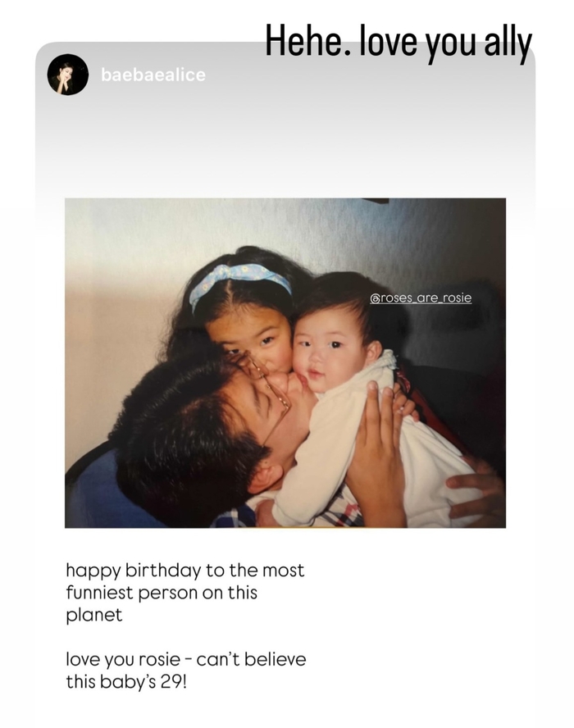Tap the baebaealice username

153,75
